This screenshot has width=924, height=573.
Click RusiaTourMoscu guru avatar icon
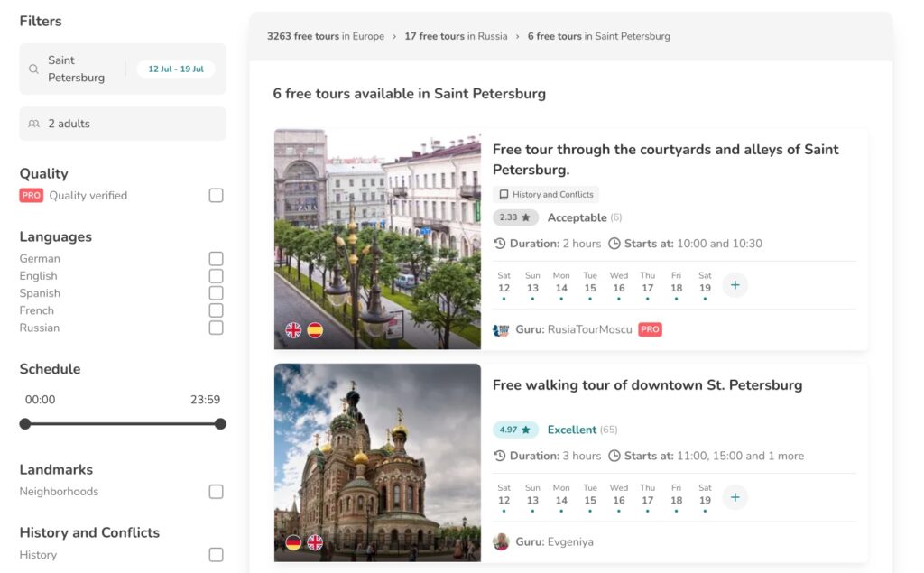click(501, 330)
